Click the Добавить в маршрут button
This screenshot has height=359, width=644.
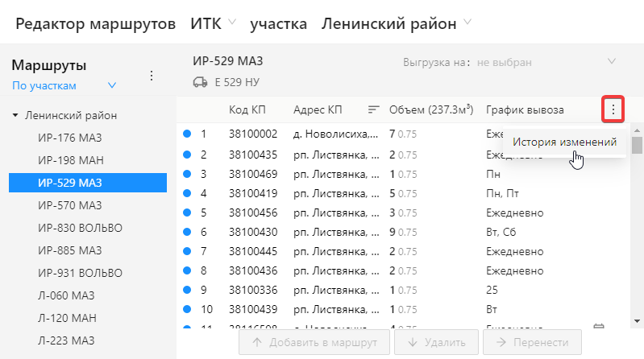tap(314, 343)
